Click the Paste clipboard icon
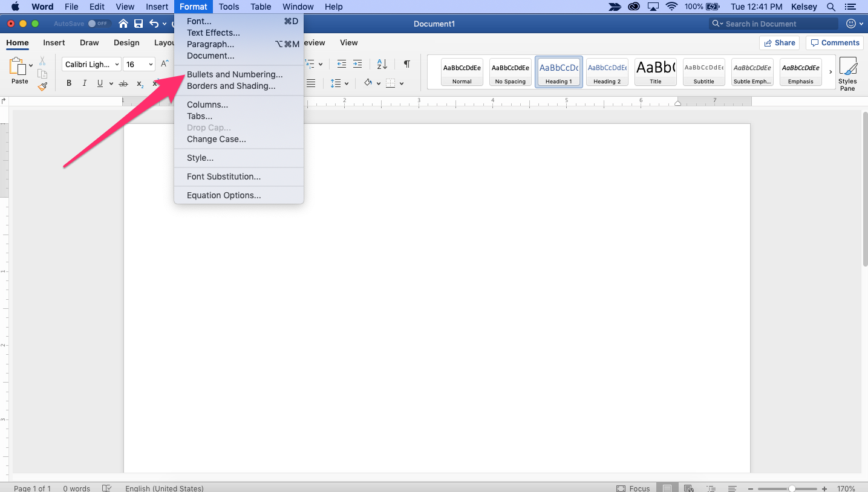868x492 pixels. [19, 66]
